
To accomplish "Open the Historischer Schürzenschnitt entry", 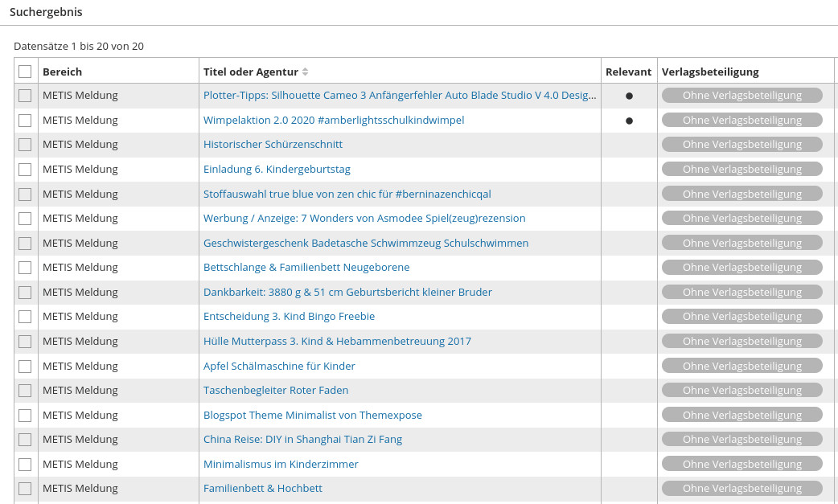I will pyautogui.click(x=273, y=144).
